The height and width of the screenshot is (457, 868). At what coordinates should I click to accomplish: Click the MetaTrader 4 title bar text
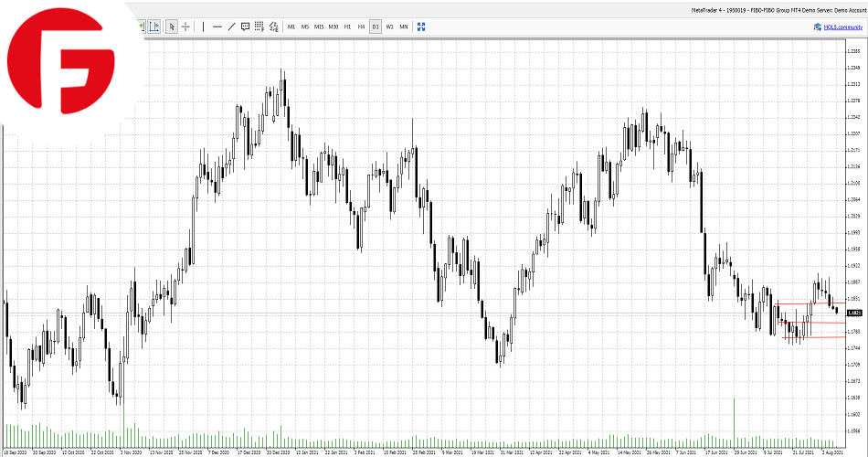778,10
